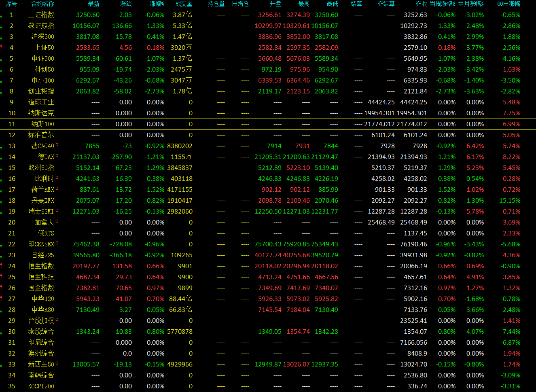536x392 pixels.
Task: Sort by the 涨幅% column header
Action: pyautogui.click(x=157, y=4)
